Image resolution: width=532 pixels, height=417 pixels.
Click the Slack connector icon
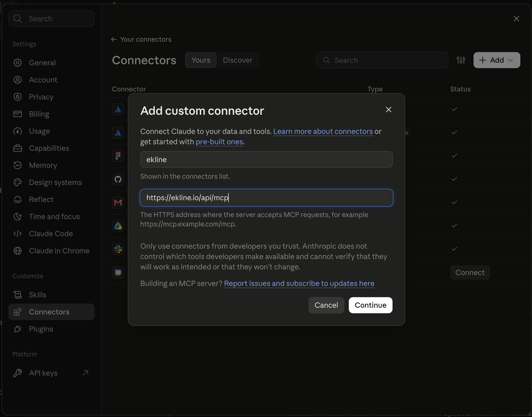click(x=118, y=249)
